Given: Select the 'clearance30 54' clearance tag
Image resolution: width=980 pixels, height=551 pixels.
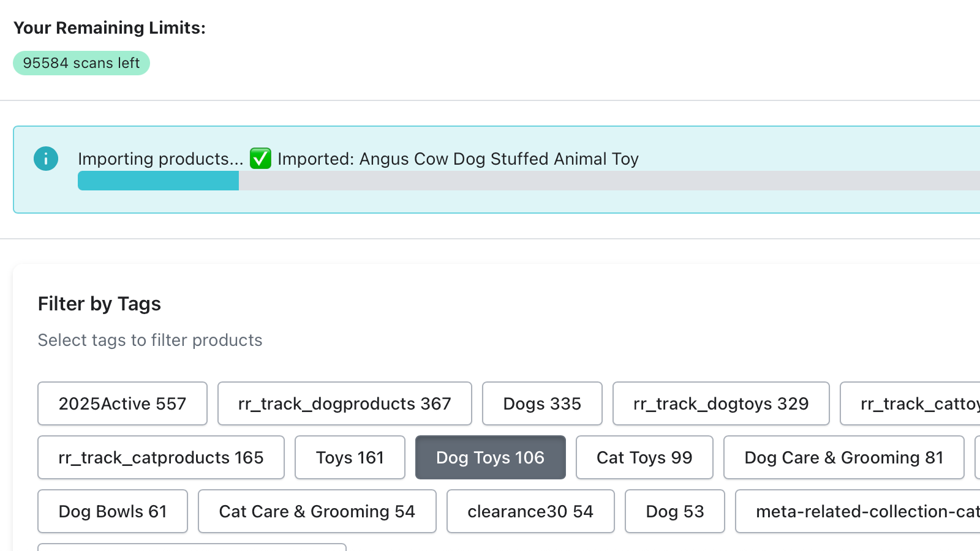Looking at the screenshot, I should coord(530,511).
